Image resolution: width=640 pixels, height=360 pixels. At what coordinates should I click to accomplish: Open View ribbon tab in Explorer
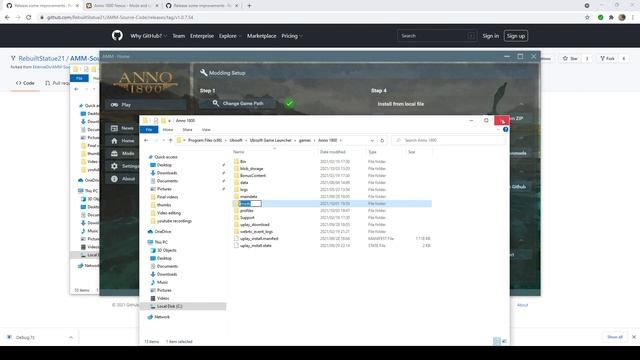click(206, 129)
